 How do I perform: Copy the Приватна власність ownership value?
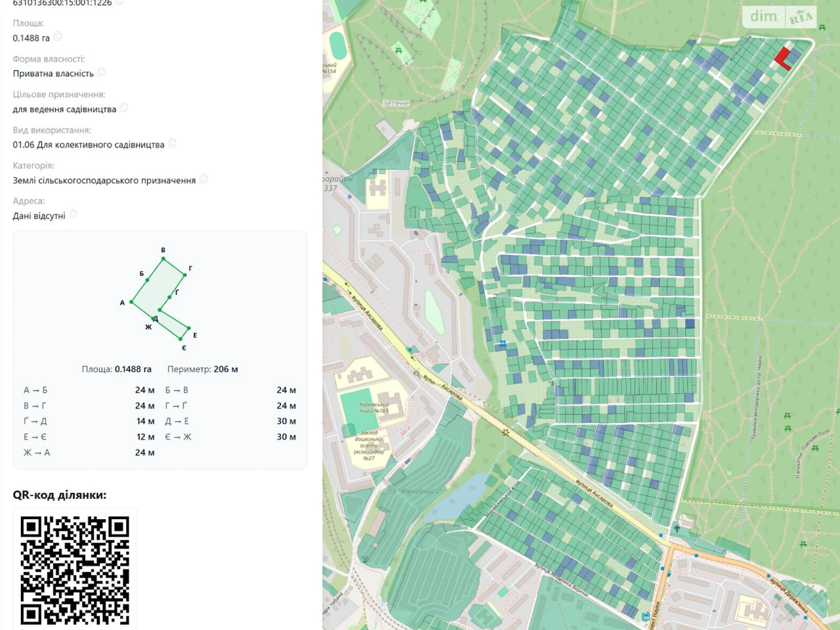tap(102, 72)
